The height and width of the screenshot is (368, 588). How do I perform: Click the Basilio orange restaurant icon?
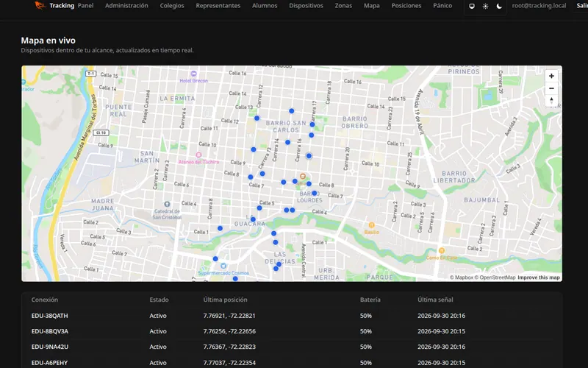coord(371,225)
